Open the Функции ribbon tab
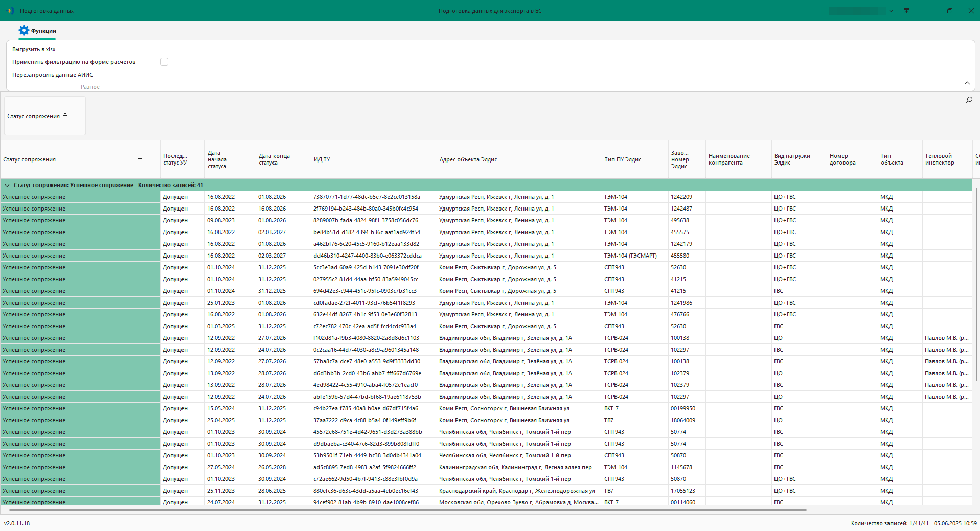The image size is (980, 531). pos(43,31)
